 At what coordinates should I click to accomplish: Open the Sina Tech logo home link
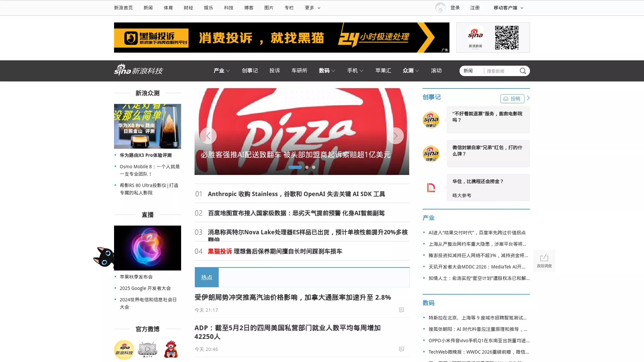coord(138,70)
